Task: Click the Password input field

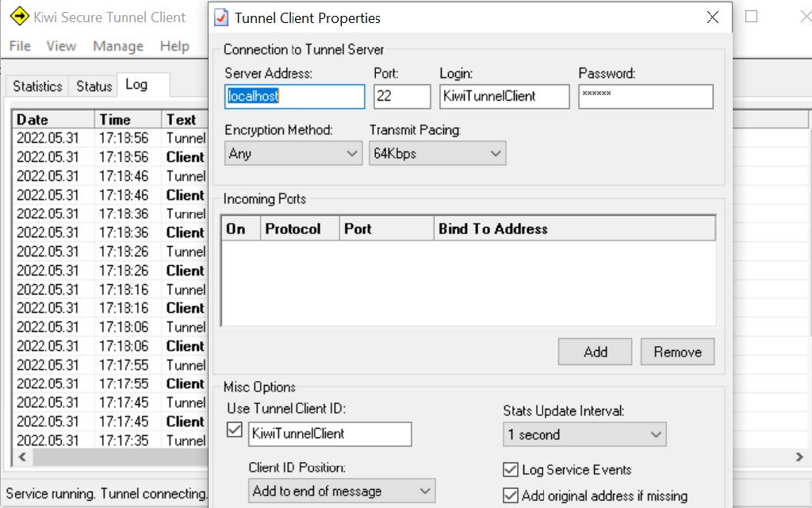Action: point(645,96)
